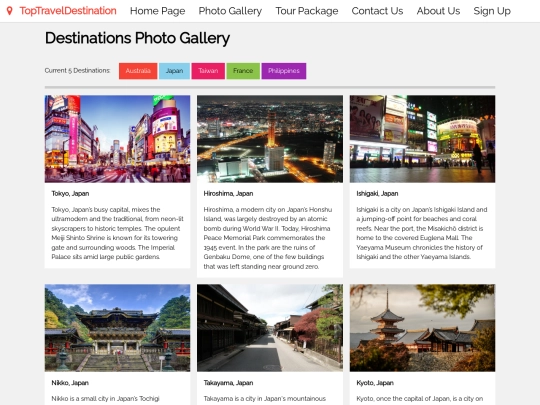Filter gallery by Japan
The image size is (540, 405).
(x=174, y=71)
